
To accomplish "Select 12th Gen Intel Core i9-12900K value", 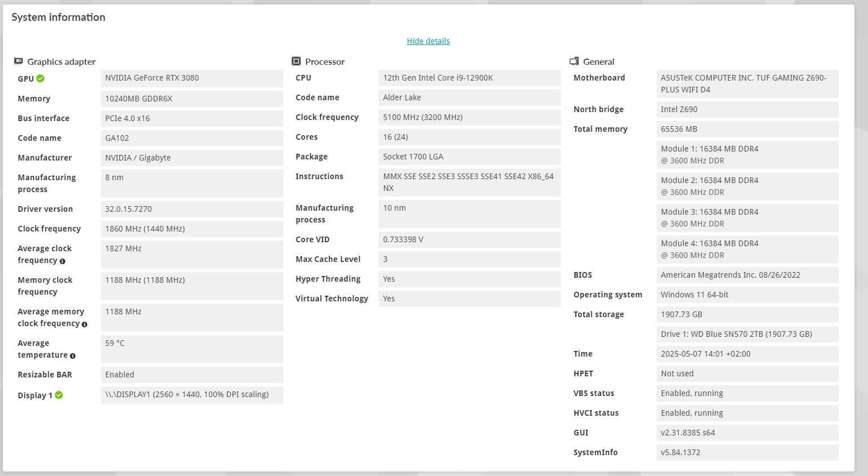I will [469, 78].
